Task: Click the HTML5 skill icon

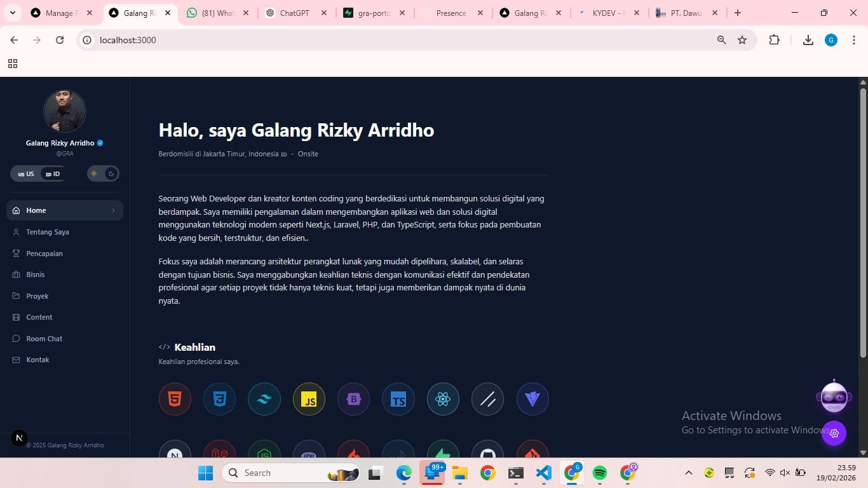Action: (x=175, y=399)
